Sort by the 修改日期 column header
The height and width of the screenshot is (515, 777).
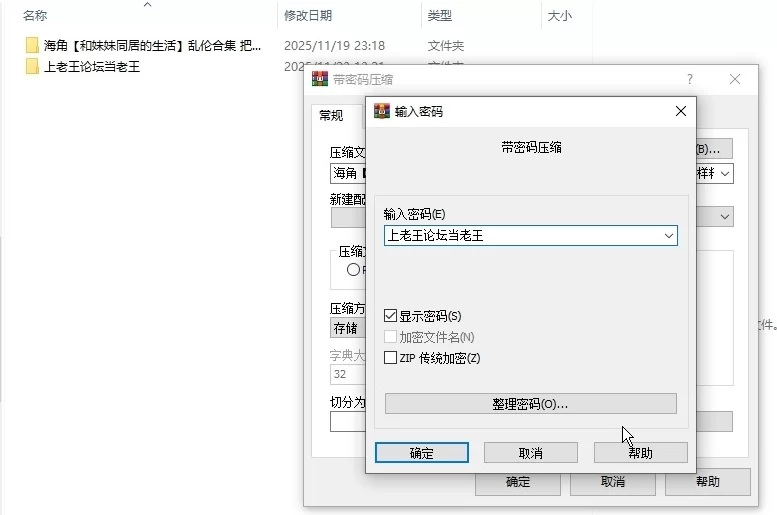click(308, 15)
